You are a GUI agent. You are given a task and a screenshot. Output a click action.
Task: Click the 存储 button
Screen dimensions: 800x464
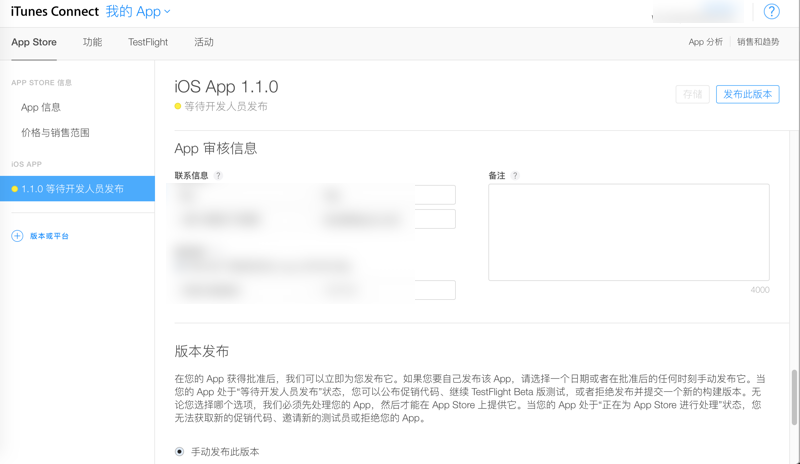pos(692,94)
